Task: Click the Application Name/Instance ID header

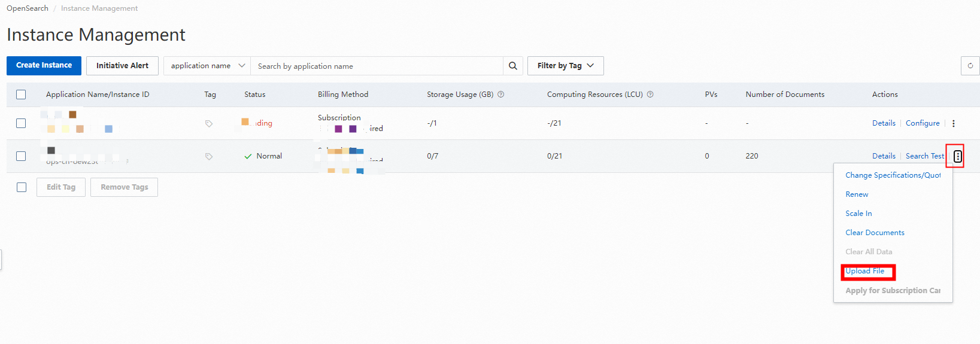Action: [x=98, y=95]
